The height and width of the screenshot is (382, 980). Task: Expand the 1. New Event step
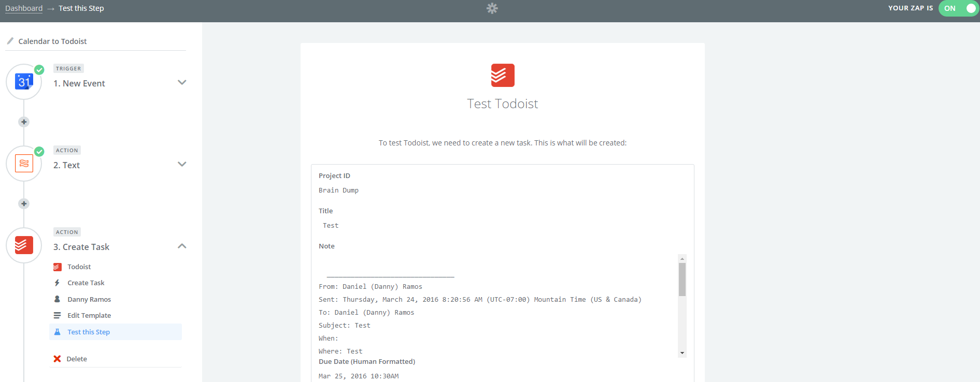pos(182,82)
